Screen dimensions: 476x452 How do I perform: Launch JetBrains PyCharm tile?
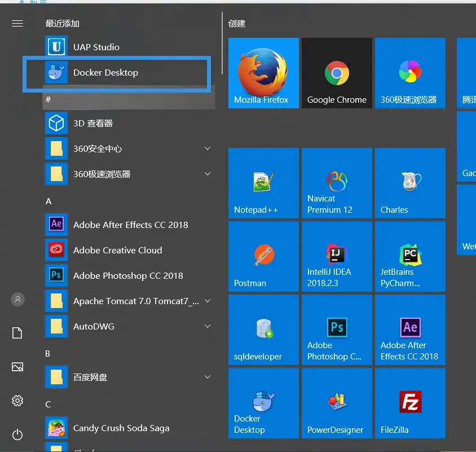(410, 256)
